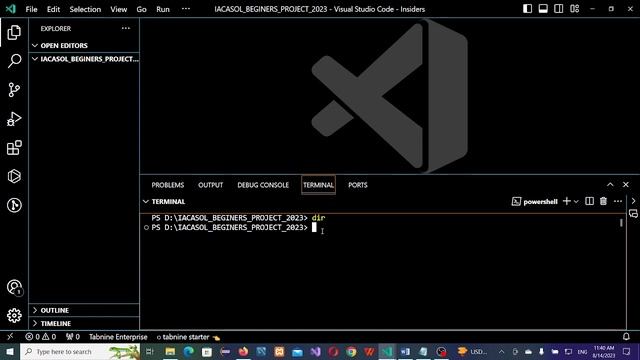640x360 pixels.
Task: Open the Source Control view
Action: pos(14,90)
